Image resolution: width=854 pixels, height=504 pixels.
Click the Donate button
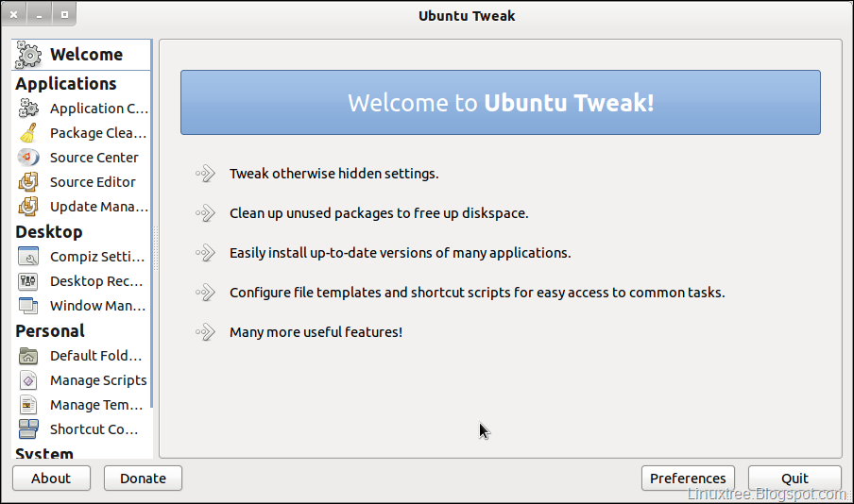click(x=144, y=479)
